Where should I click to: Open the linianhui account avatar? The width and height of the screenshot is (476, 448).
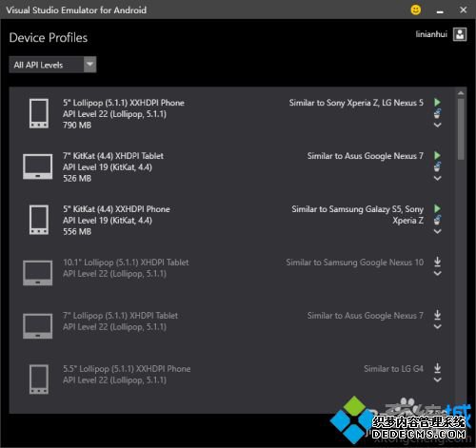click(460, 34)
